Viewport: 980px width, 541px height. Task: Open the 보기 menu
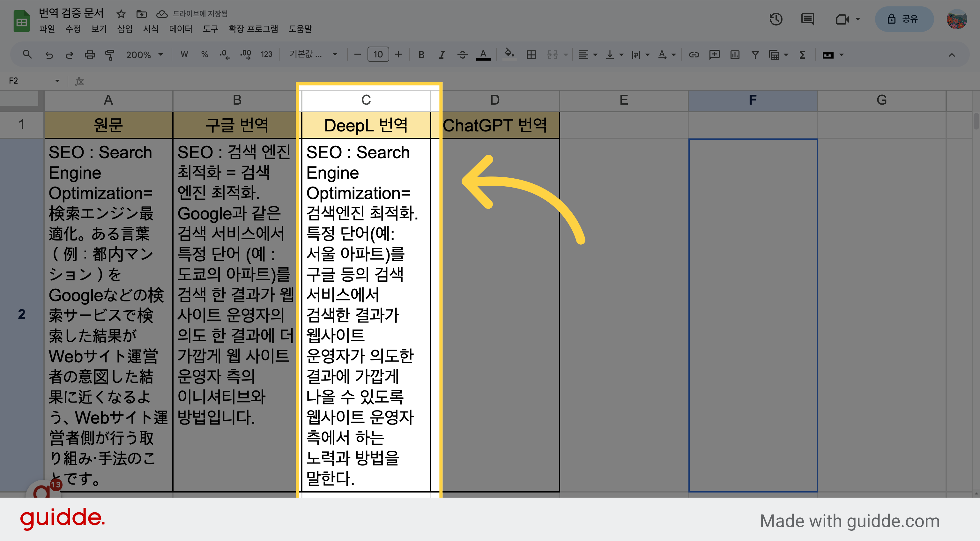(99, 29)
